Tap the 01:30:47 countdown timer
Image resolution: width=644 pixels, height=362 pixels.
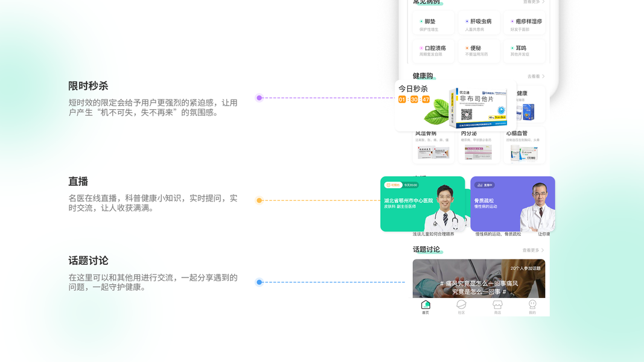coord(414,100)
